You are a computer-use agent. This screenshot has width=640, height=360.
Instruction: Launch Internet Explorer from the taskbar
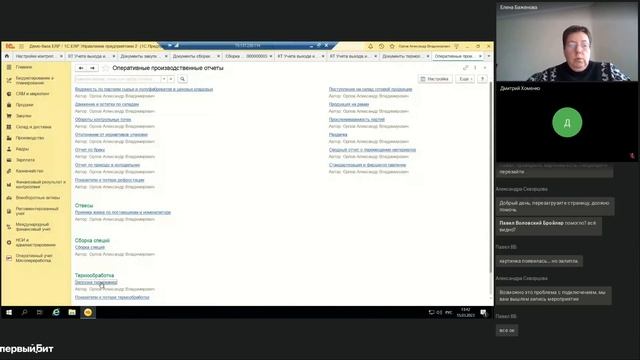[x=56, y=312]
